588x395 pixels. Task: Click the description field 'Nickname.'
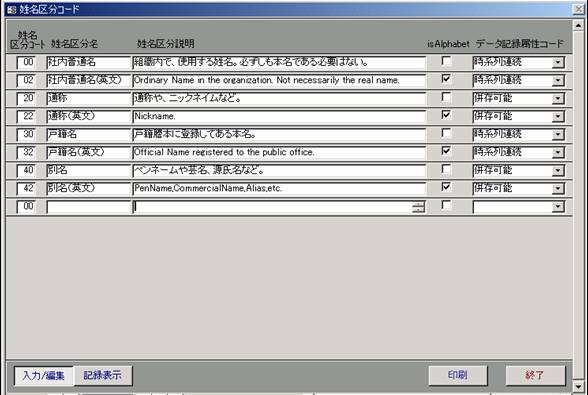[x=279, y=116]
